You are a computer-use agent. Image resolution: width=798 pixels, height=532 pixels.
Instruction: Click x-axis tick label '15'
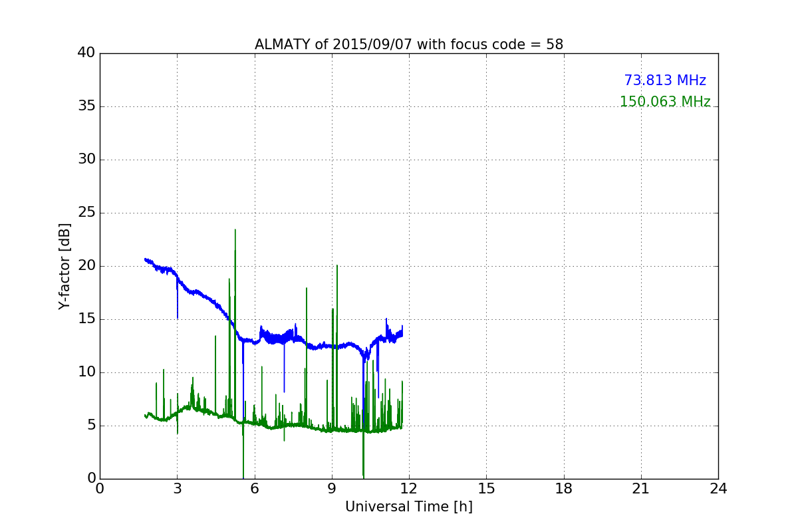pos(486,489)
